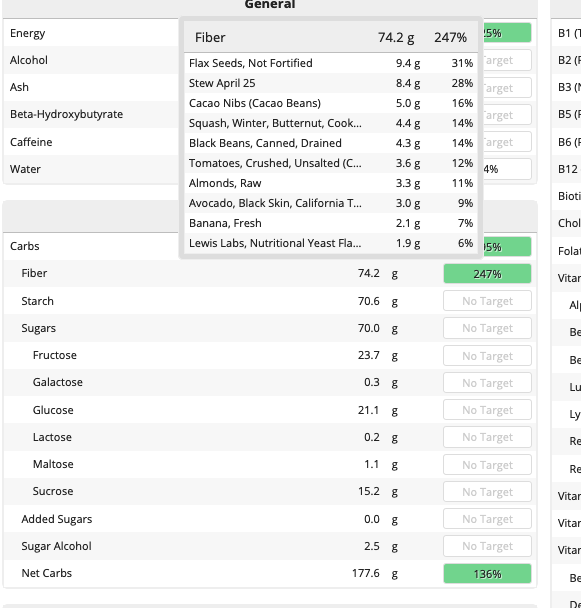Click the Sucrose No Target box
This screenshot has width=581, height=608.
[487, 492]
